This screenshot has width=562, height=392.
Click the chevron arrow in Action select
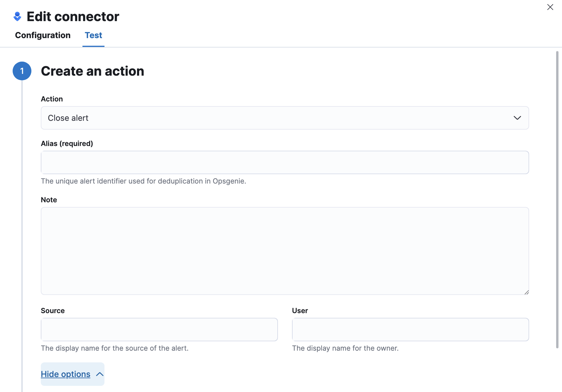point(517,118)
